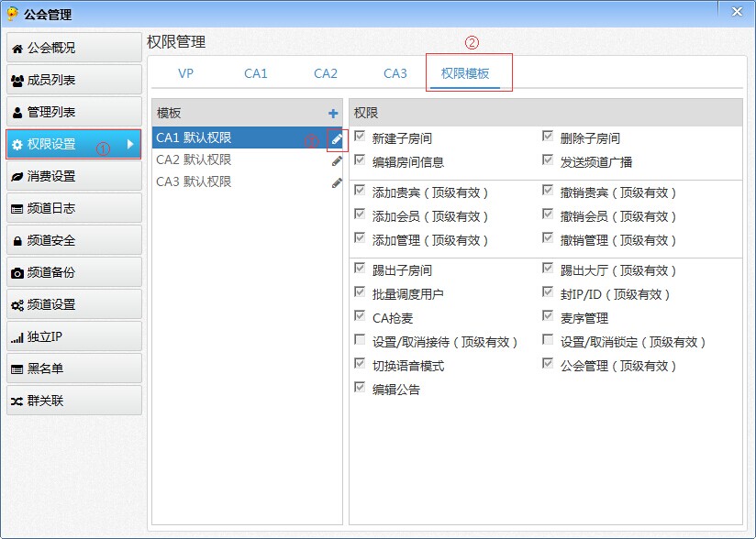
Task: Toggle the 发送频道广播 checkbox
Action: point(548,159)
